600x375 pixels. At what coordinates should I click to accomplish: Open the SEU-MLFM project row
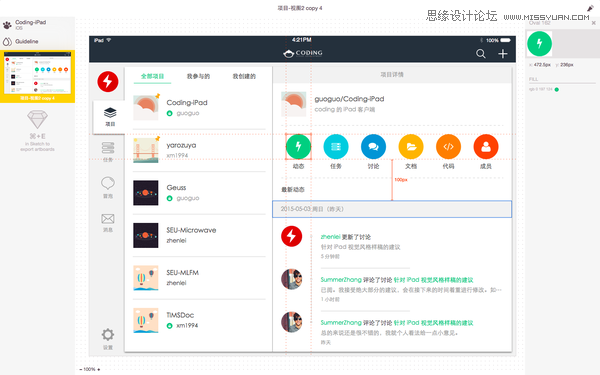199,278
